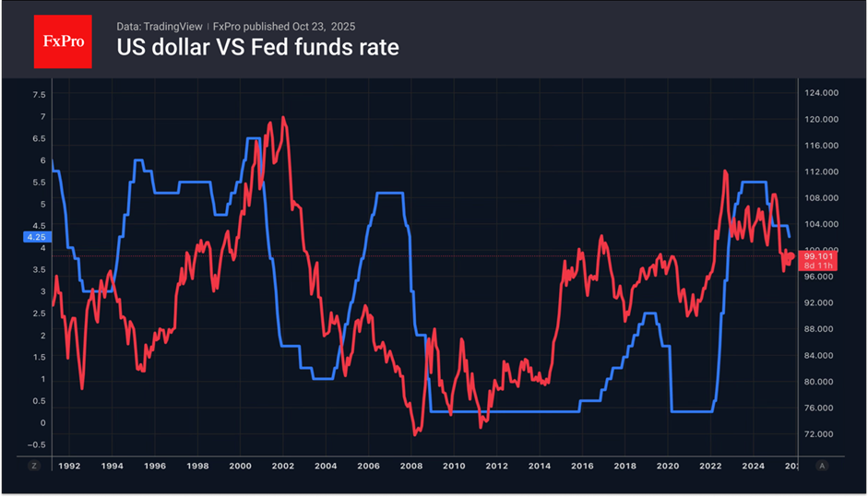868x497 pixels.
Task: Click the 7.5 value on the left axis
Action: [x=39, y=95]
